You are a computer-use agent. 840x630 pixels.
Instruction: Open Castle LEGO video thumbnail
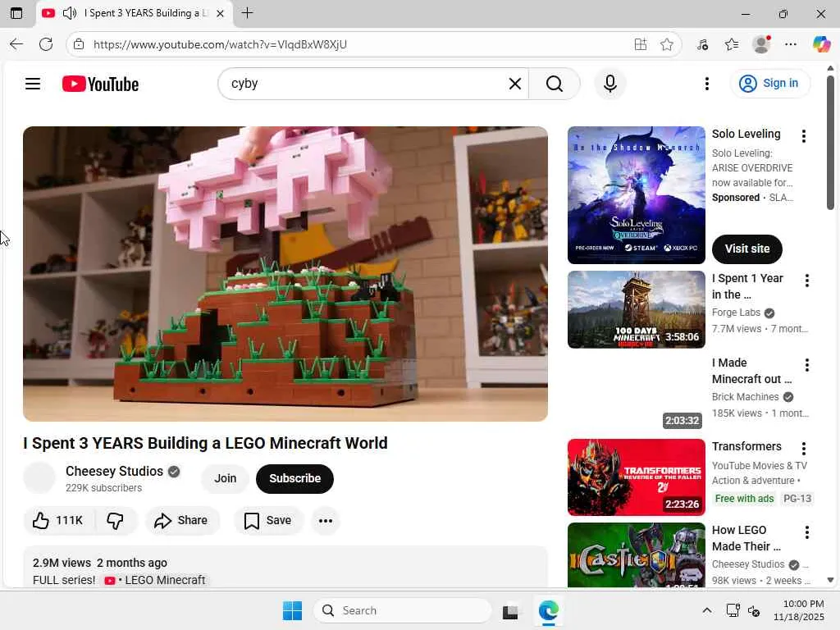point(636,555)
